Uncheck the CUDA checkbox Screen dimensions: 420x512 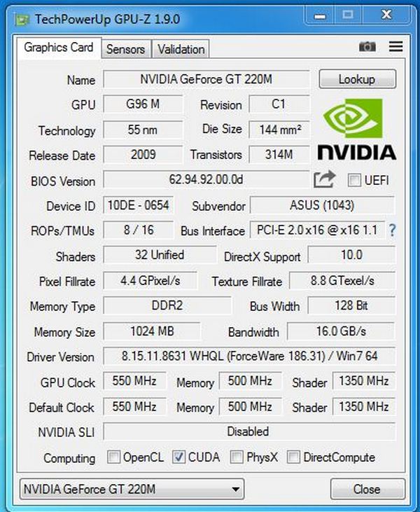tap(178, 457)
